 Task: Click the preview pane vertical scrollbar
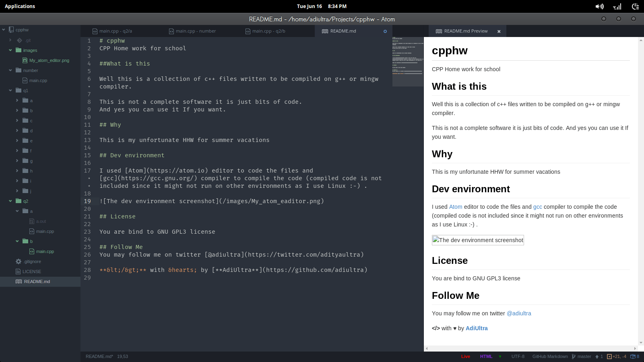pos(641,191)
